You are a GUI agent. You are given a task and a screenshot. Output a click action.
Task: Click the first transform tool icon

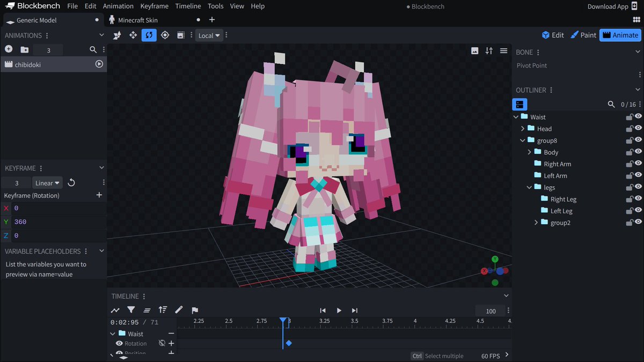click(117, 35)
